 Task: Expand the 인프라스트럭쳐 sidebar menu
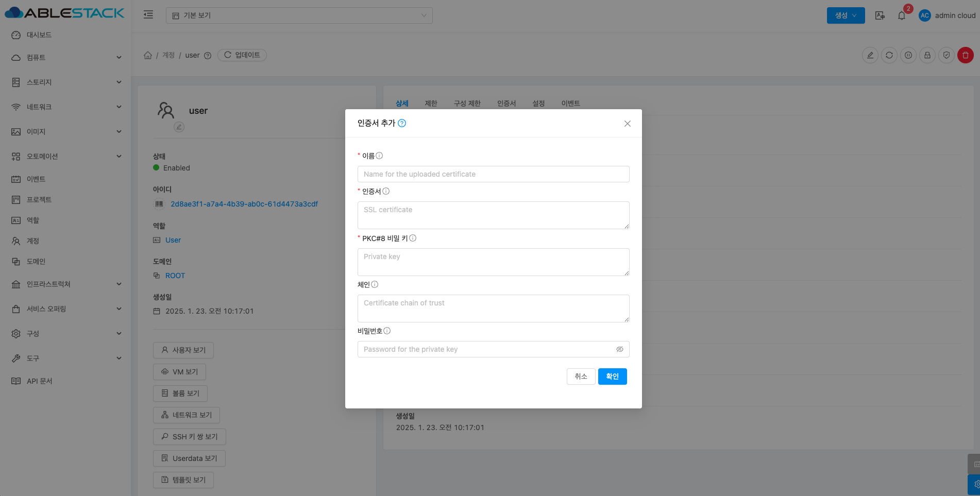67,284
